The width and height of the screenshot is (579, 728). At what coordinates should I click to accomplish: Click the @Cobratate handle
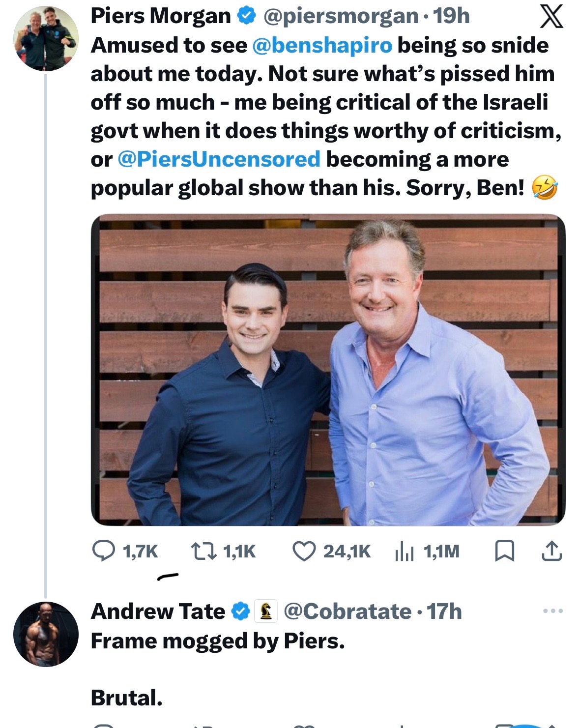(347, 612)
